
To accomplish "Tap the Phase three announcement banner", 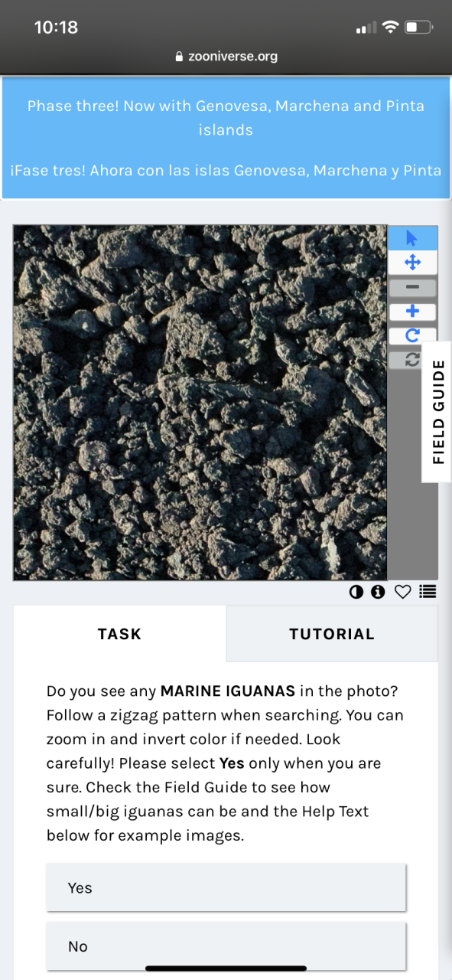I will 226,138.
